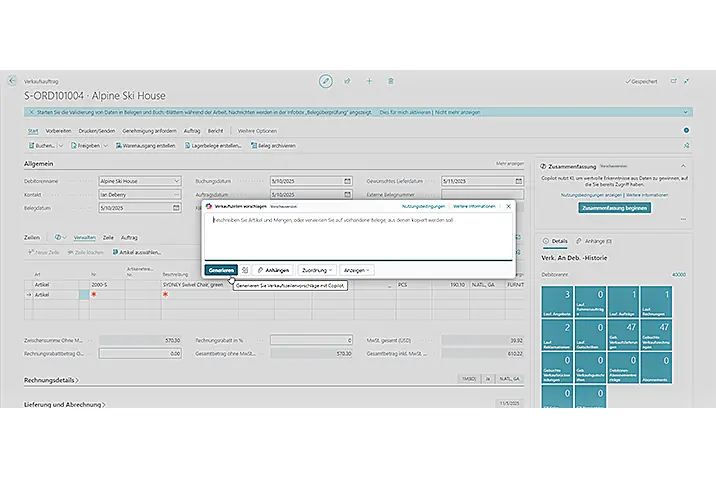
Task: Open the Bericht tab
Action: coord(216,131)
